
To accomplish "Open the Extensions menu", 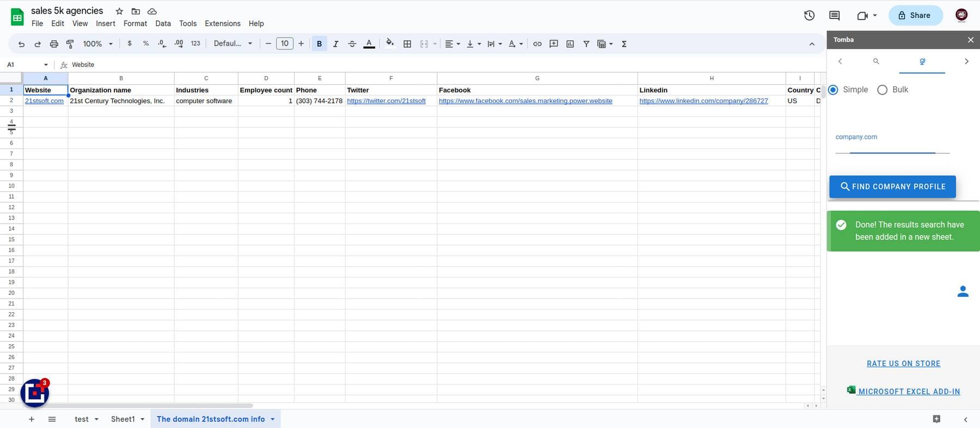I will (x=223, y=23).
